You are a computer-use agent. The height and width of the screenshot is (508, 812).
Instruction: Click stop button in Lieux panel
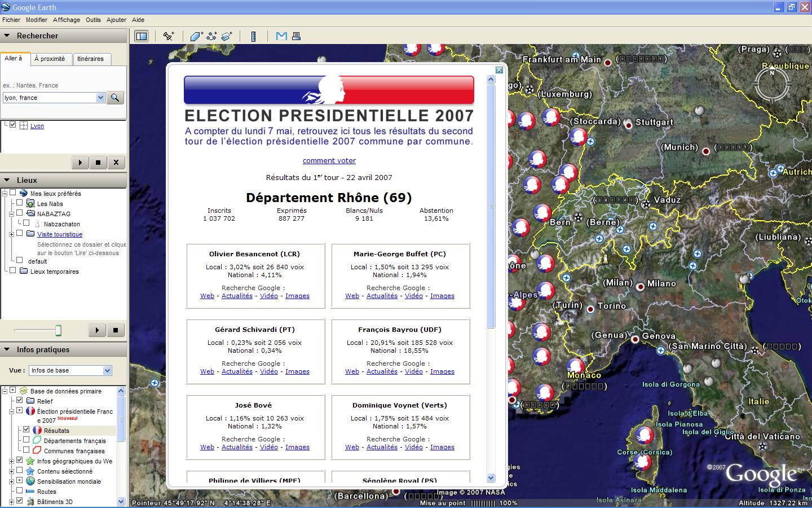click(x=116, y=330)
